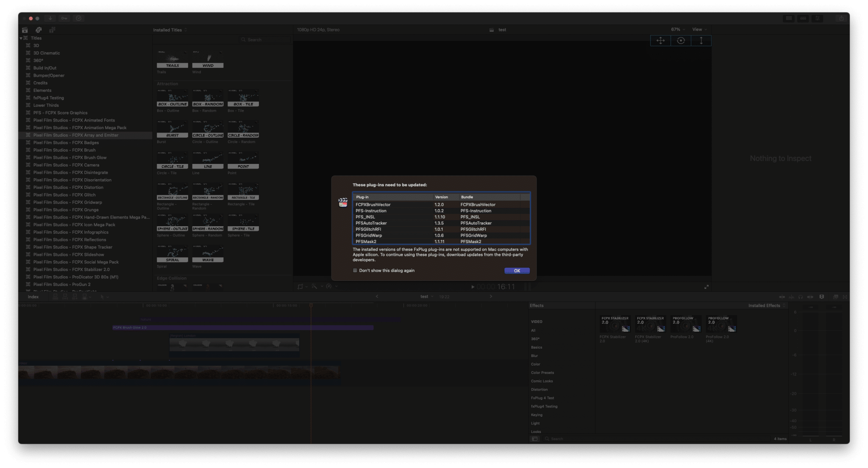Screen dimensions: 868x468
Task: Select the Build In/Out titles category
Action: coord(45,68)
